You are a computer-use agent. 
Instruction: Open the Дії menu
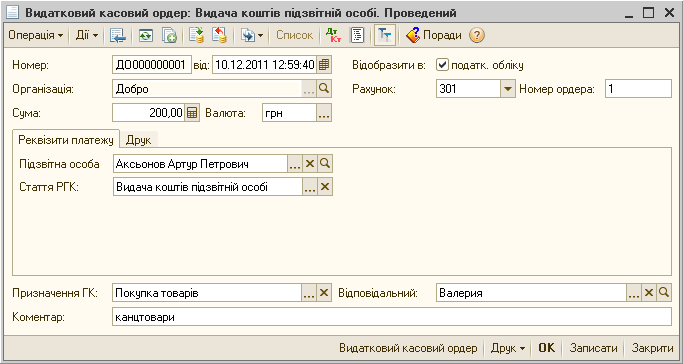click(x=87, y=36)
